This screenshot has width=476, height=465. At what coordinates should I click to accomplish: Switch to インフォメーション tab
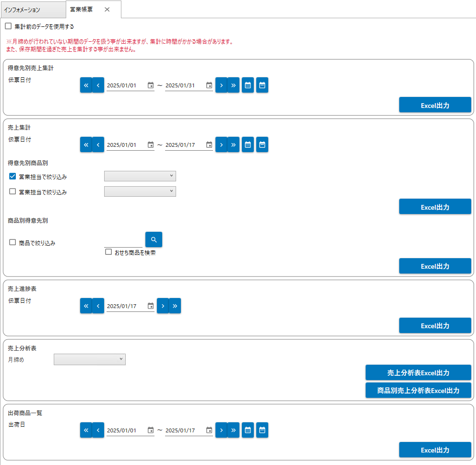(33, 10)
